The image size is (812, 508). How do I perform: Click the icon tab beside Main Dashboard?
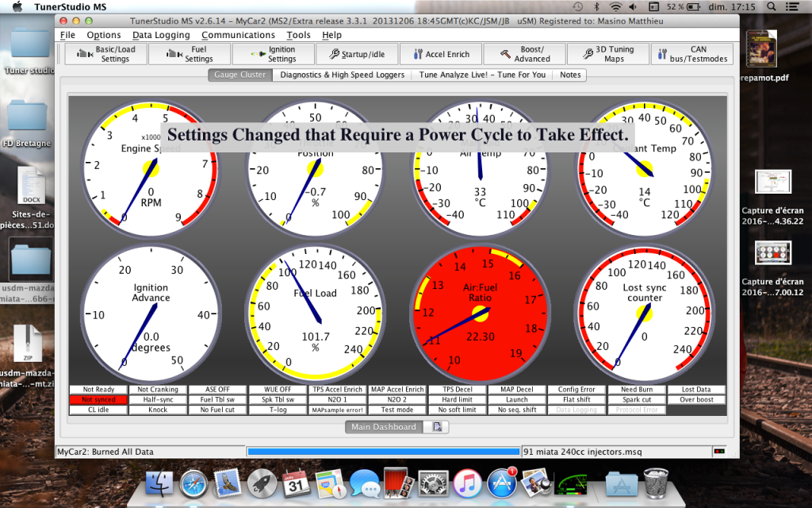click(x=437, y=426)
